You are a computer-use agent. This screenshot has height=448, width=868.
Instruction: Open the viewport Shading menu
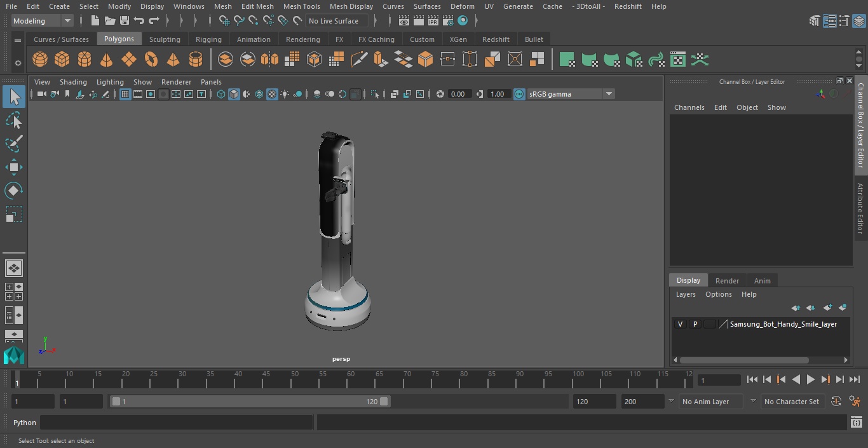pyautogui.click(x=73, y=82)
